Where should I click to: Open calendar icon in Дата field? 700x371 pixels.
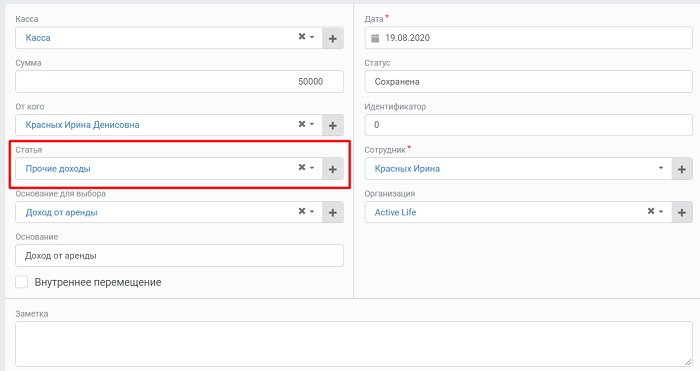[x=375, y=38]
